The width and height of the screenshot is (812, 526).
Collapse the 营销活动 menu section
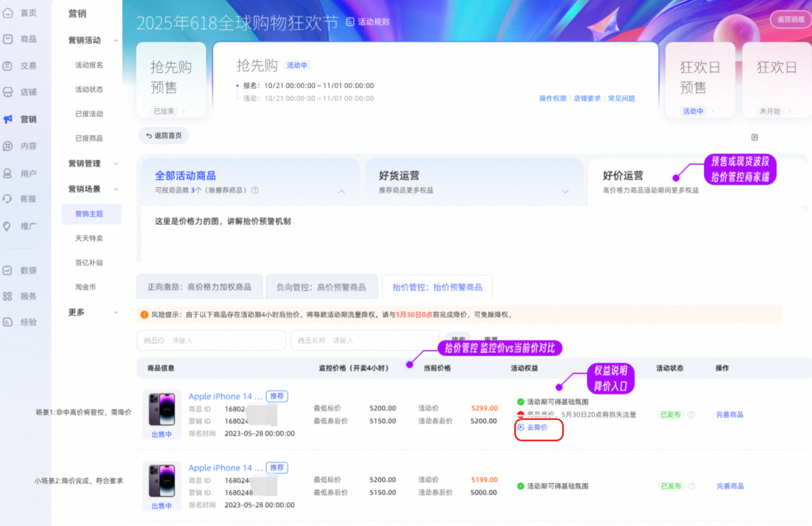(116, 41)
